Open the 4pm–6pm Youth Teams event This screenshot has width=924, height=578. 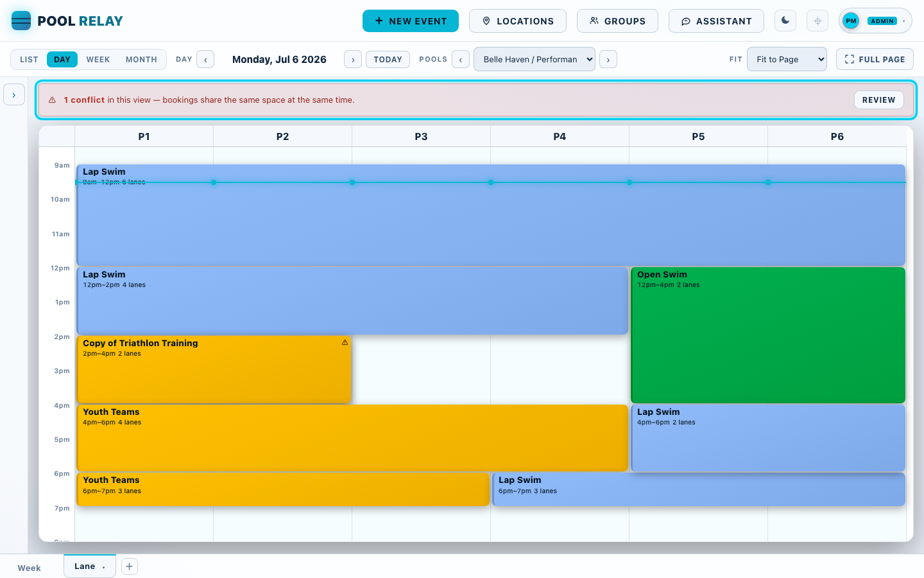point(352,437)
